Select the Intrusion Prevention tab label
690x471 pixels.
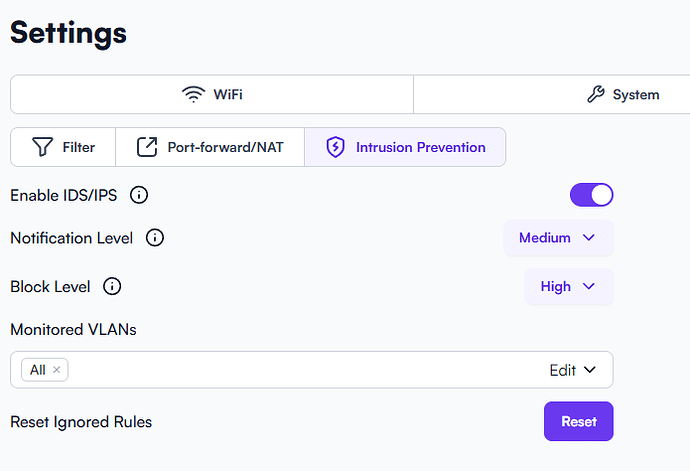(x=421, y=147)
